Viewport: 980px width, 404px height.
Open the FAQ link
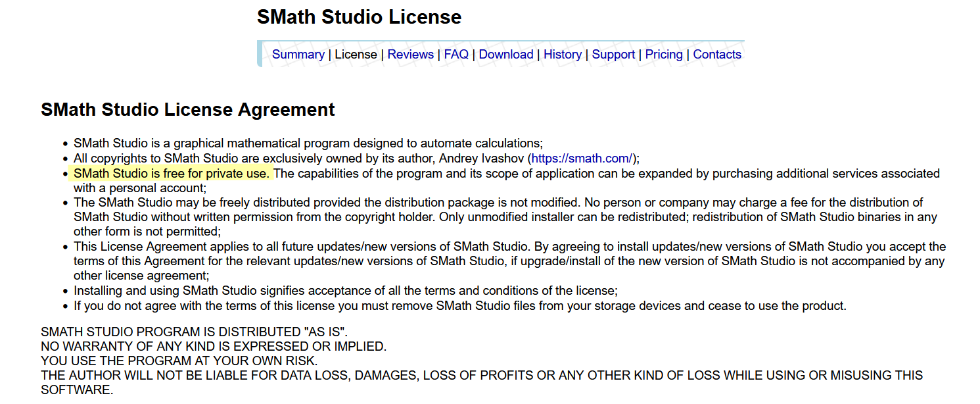pos(456,55)
